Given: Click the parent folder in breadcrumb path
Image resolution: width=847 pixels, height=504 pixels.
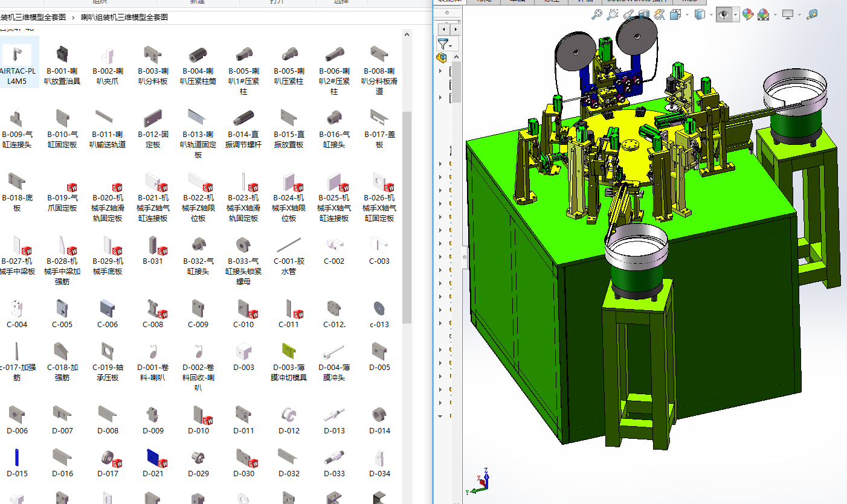Looking at the screenshot, I should tap(33, 18).
